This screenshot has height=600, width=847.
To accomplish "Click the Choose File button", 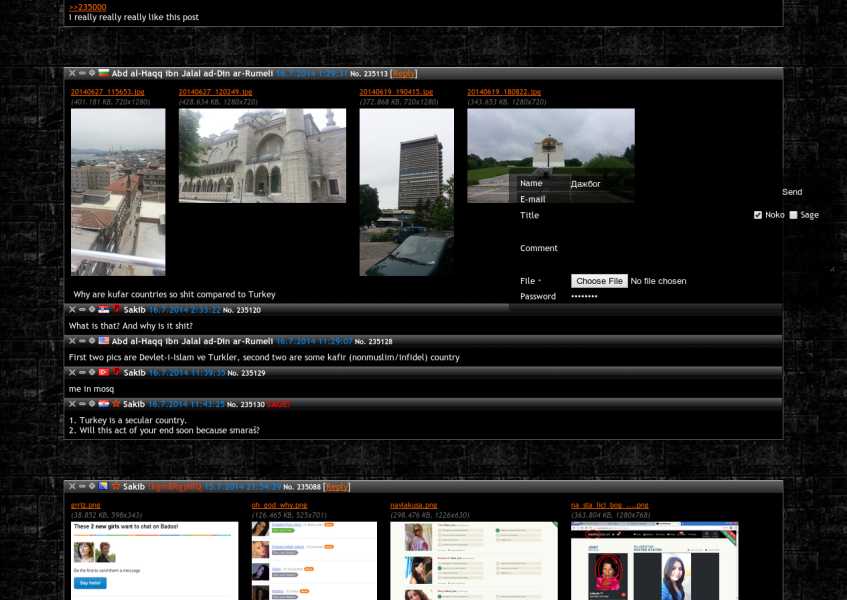I will tap(599, 281).
